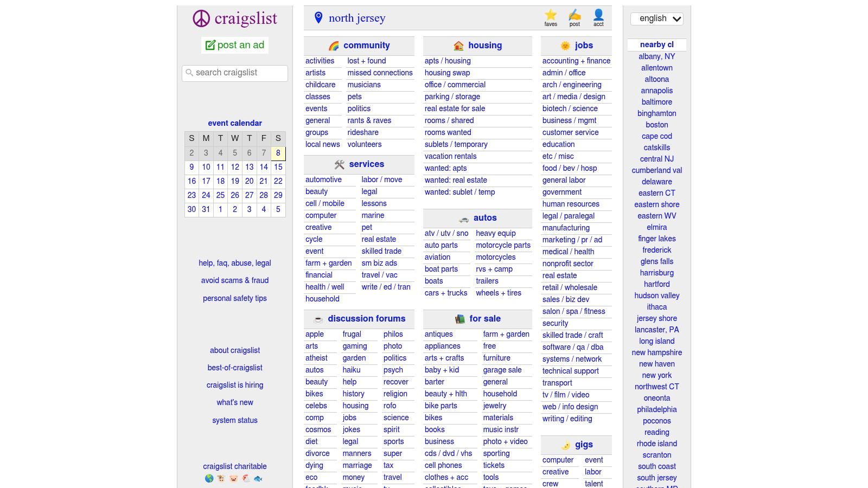
Task: Open the system status link
Action: click(235, 421)
